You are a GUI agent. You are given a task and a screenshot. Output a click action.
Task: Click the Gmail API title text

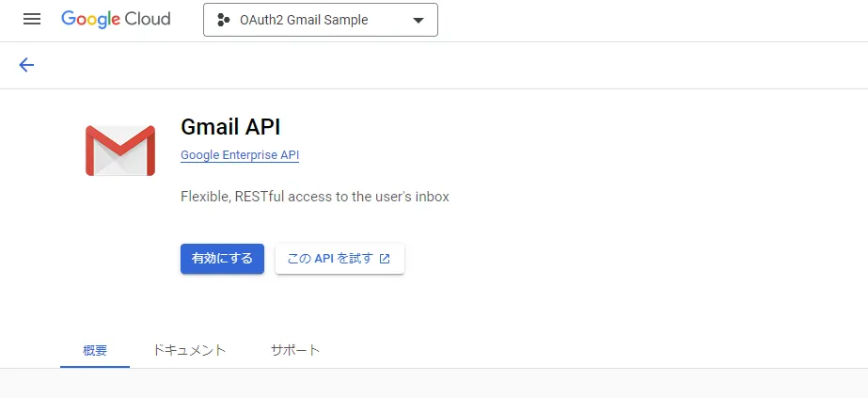point(230,127)
